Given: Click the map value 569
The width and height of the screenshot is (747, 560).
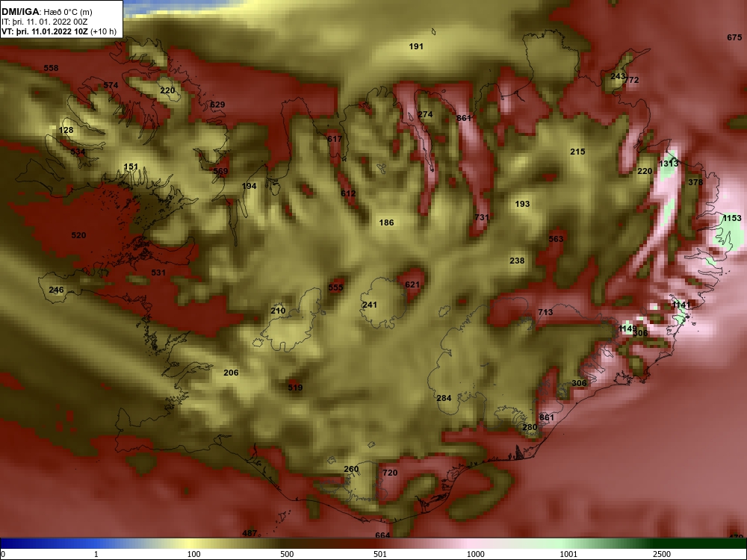Looking at the screenshot, I should point(220,171).
